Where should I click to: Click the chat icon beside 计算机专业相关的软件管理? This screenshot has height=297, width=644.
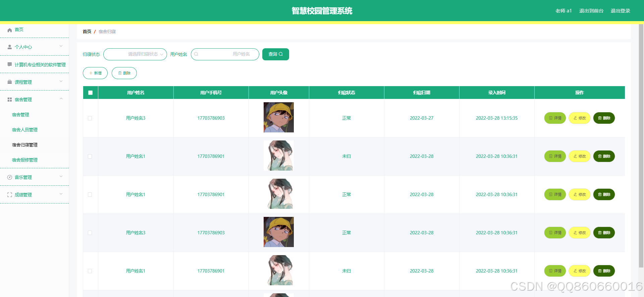coord(10,64)
